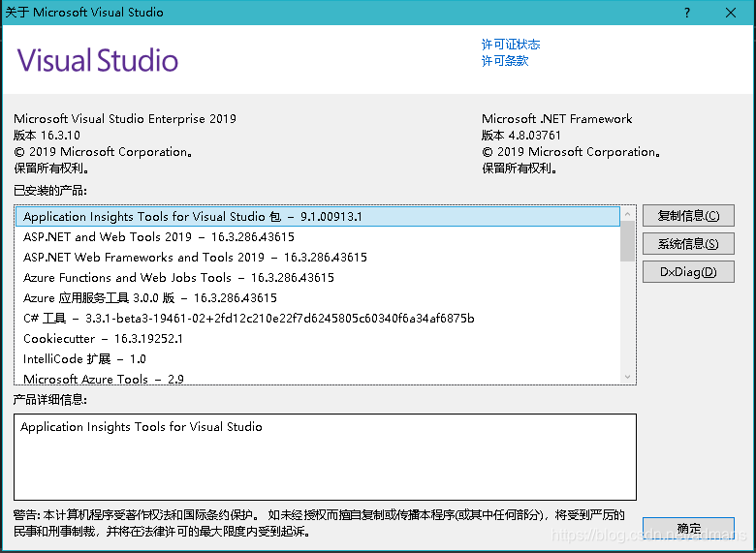Click the 版本 4.8.03761 text

pos(521,135)
